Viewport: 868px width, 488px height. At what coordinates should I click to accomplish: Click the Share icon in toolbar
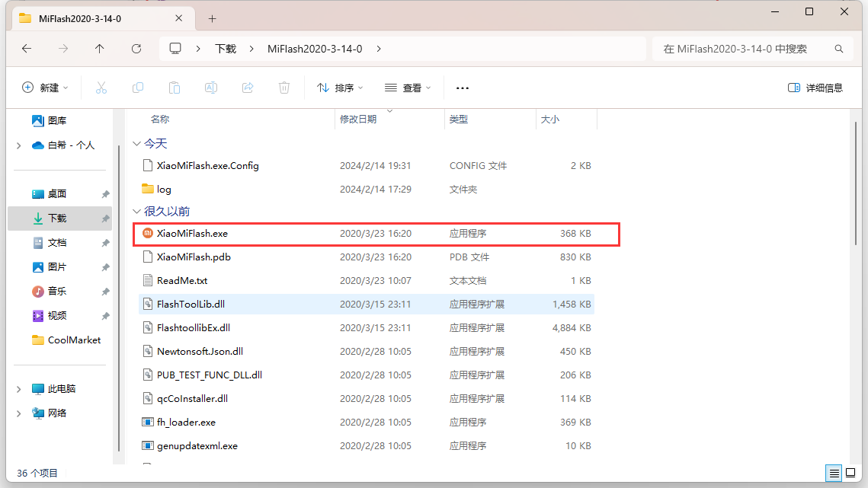click(248, 88)
